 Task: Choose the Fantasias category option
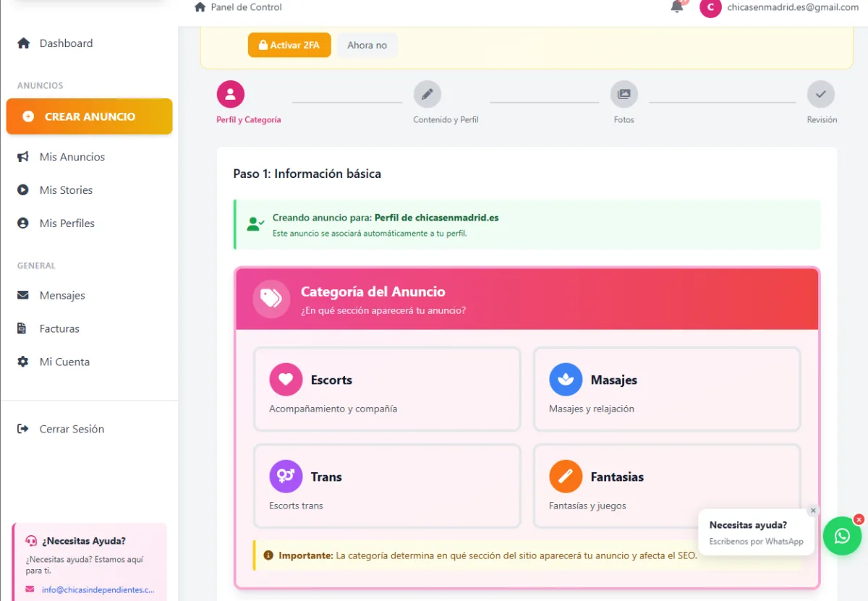[x=667, y=486]
